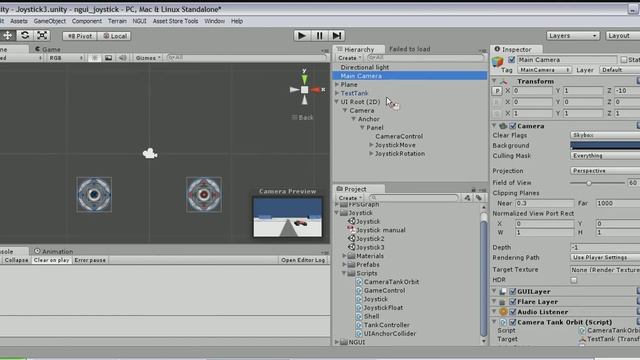Select JoystickFloat script asset

point(379,307)
